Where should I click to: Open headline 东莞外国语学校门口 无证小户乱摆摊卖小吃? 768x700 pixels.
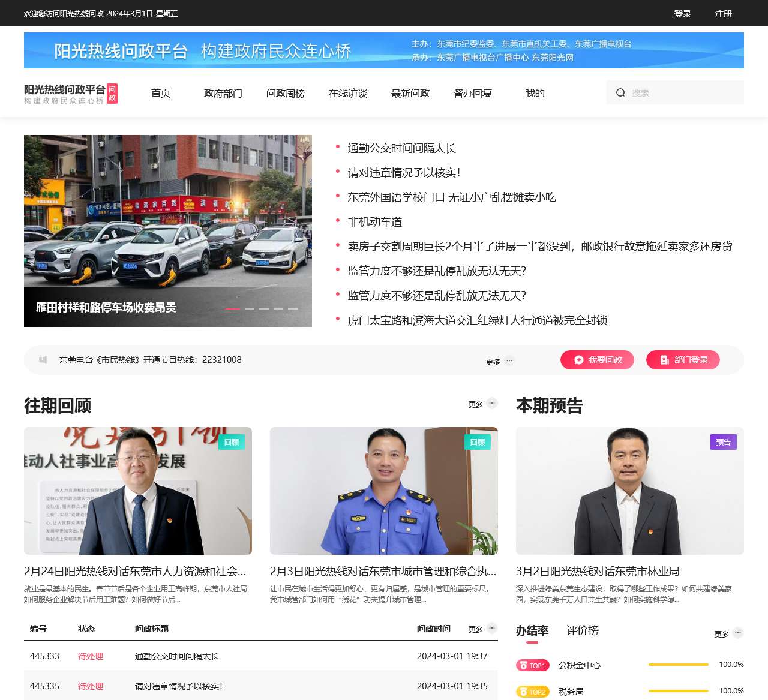click(x=452, y=197)
